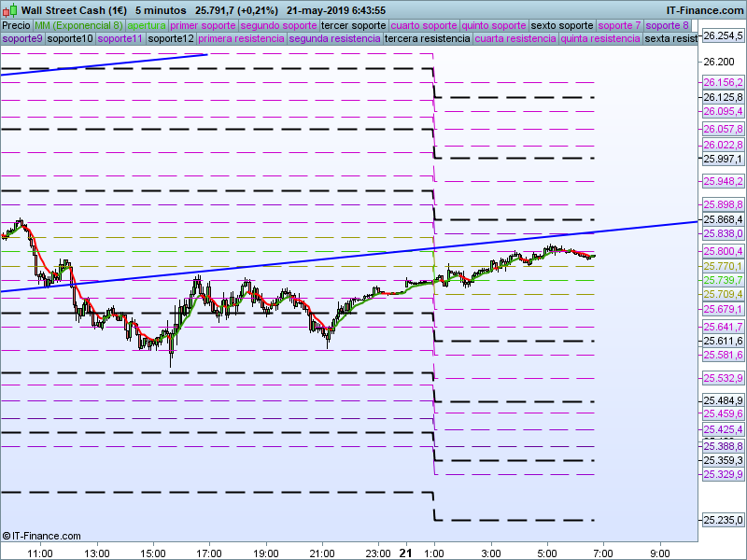The image size is (747, 560).
Task: Click the 25.459,6 price label
Action: pos(723,413)
